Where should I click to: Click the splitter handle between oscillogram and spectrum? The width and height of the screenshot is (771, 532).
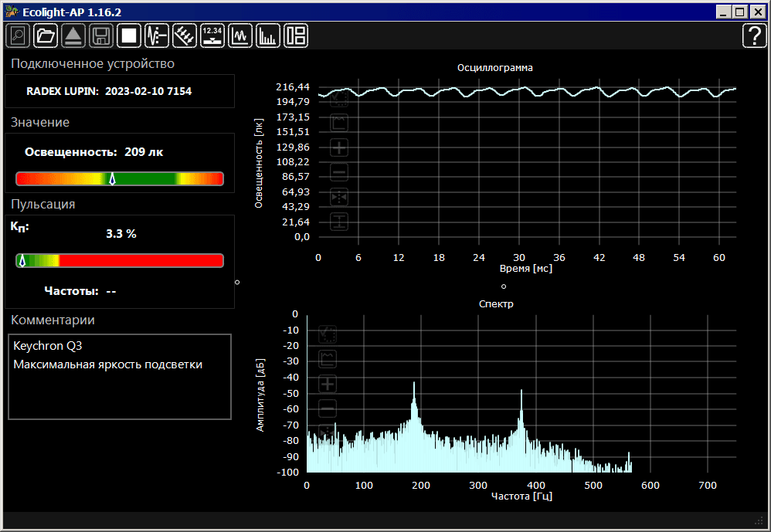[504, 286]
